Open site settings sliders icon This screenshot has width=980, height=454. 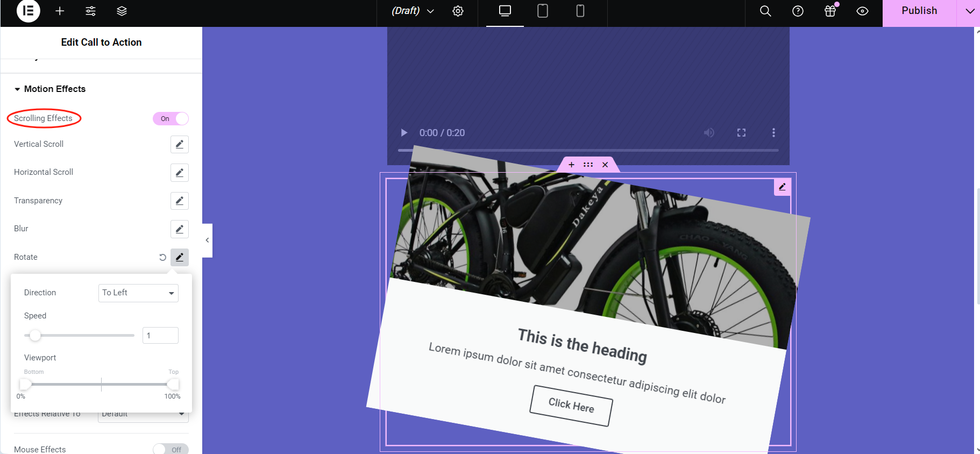click(x=91, y=11)
